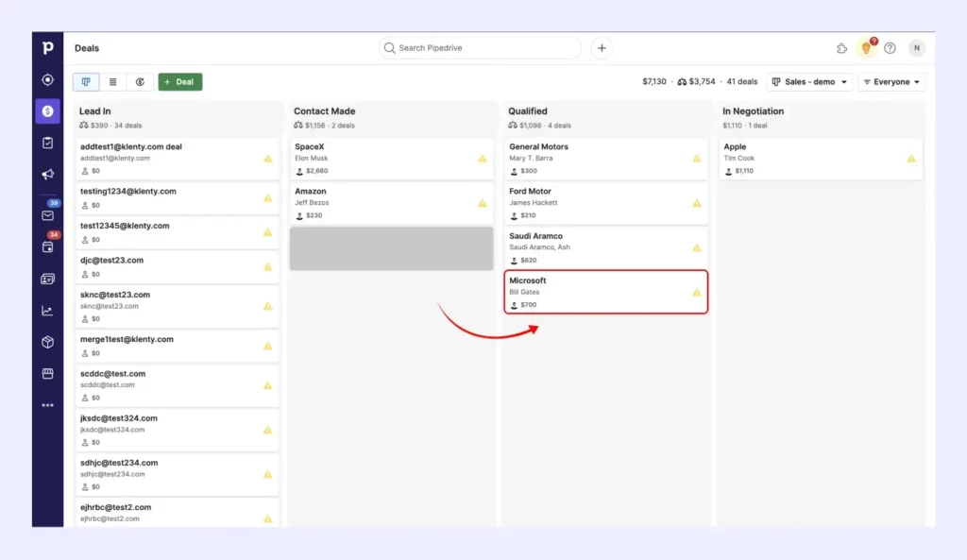Viewport: 967px width, 560px height.
Task: Open the test12345@klenty.com deal
Action: (x=177, y=232)
